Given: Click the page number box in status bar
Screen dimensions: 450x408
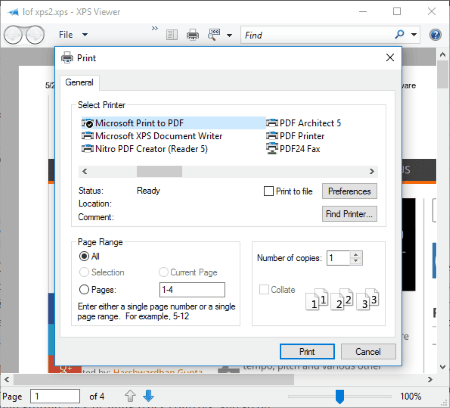Looking at the screenshot, I should (55, 396).
